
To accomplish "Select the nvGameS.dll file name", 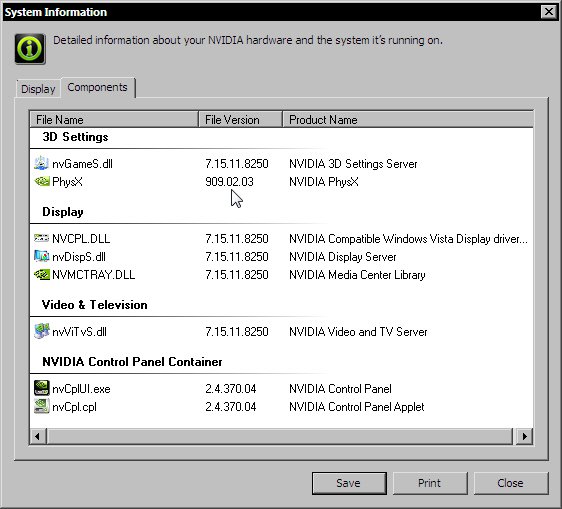I will coord(82,164).
